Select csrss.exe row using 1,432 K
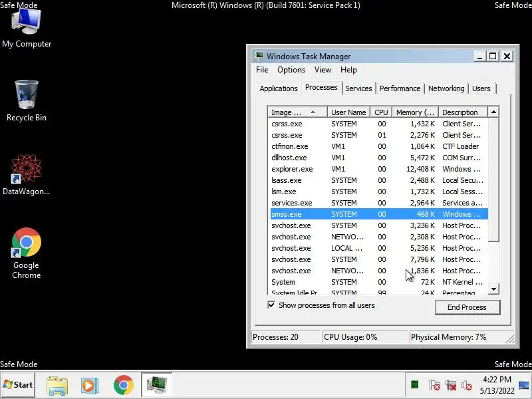 coord(379,124)
